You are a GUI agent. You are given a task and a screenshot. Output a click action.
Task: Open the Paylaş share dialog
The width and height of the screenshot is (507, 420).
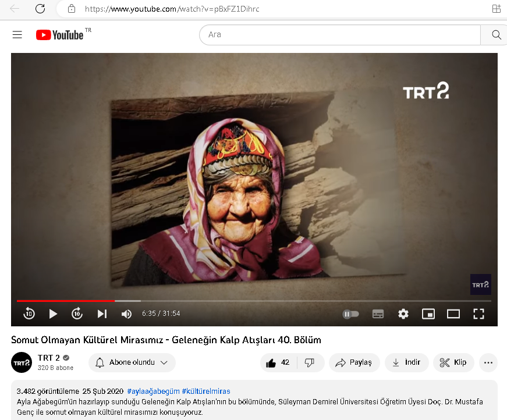(x=354, y=362)
